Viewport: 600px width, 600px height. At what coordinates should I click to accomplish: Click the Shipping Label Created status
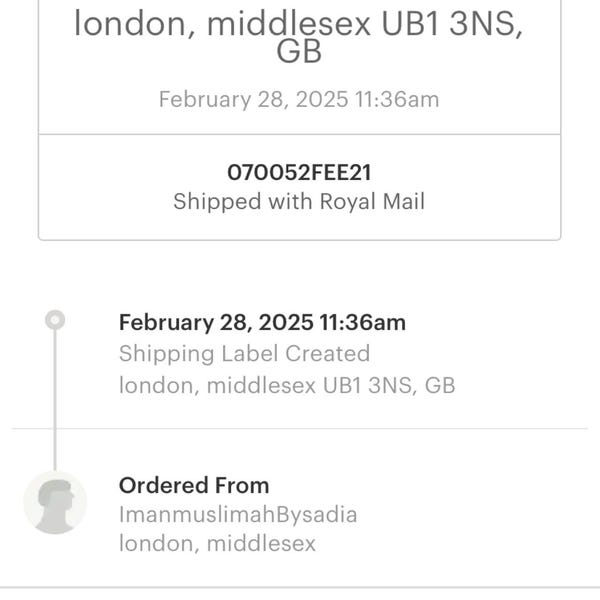pos(245,353)
